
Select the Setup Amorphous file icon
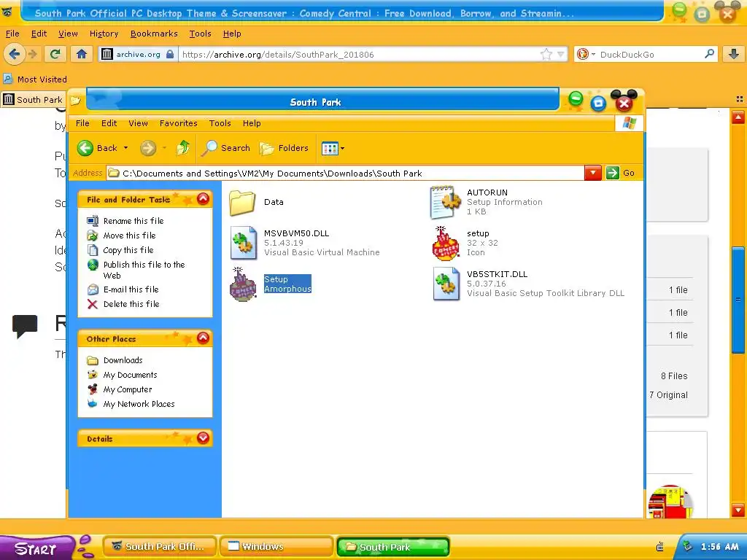coord(244,284)
